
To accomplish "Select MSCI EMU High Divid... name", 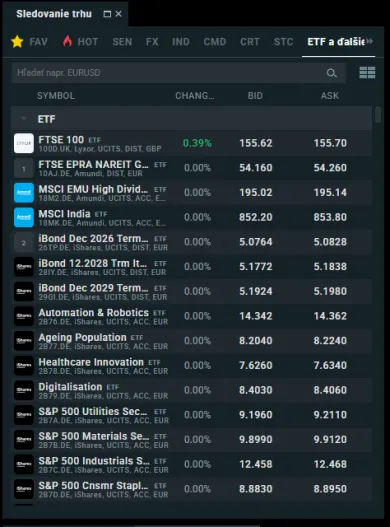I will pos(93,189).
